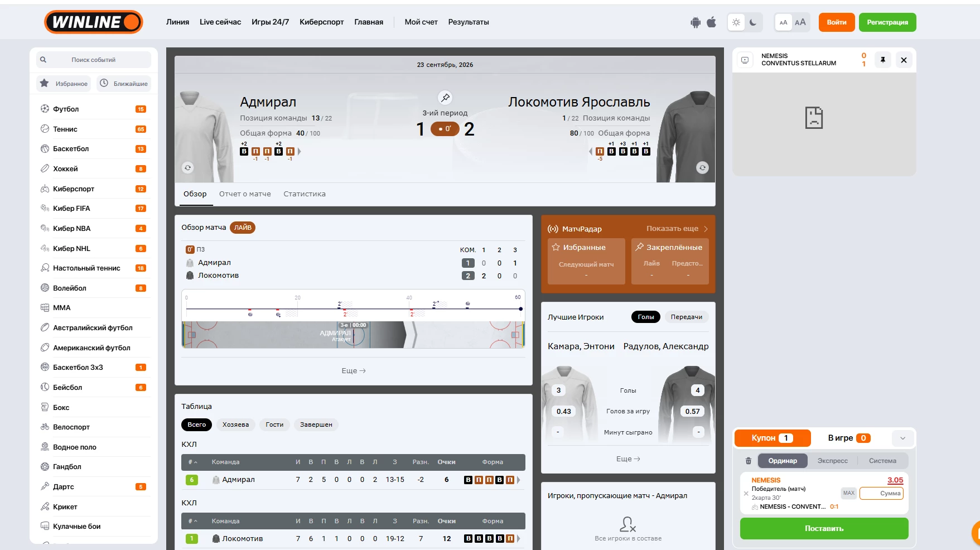Open Киберспорт in top navigation
The height and width of the screenshot is (550, 980).
322,22
